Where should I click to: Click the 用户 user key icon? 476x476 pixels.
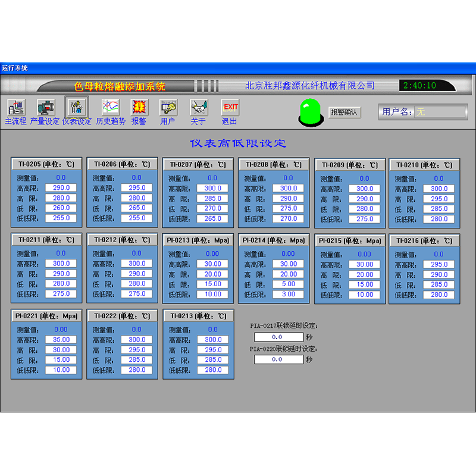(168, 107)
